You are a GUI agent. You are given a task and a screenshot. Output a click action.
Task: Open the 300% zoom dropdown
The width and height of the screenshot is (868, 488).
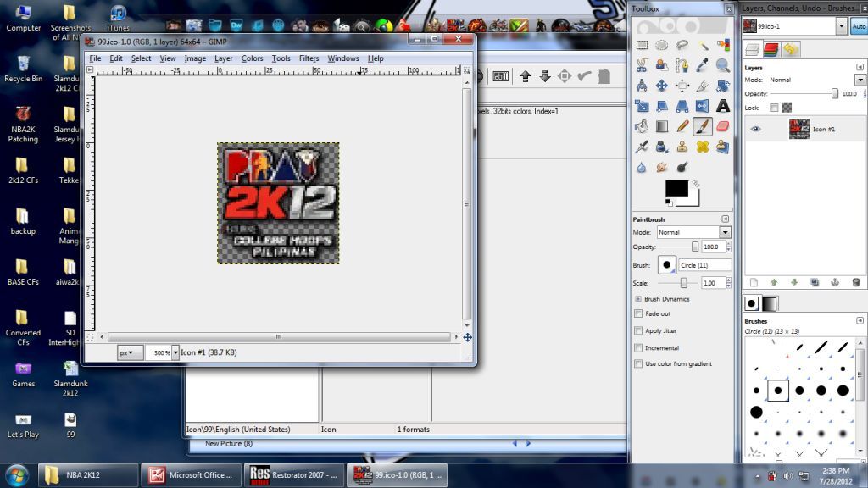[175, 352]
